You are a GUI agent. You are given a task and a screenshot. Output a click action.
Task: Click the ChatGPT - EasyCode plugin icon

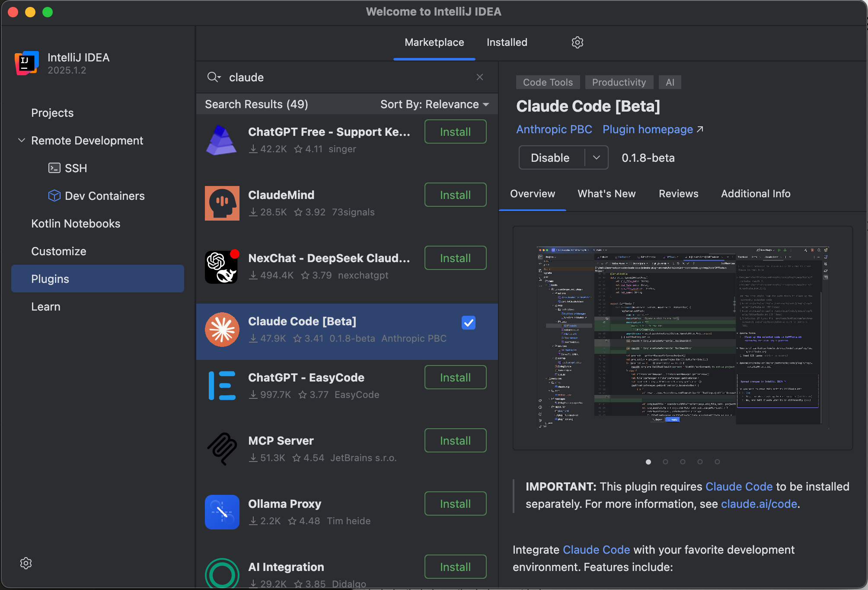(x=222, y=386)
